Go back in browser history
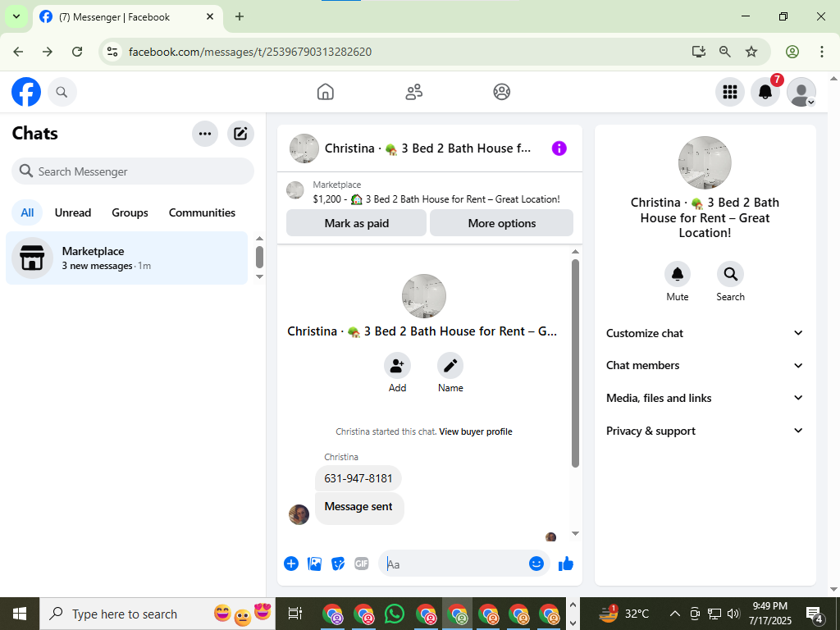Image resolution: width=840 pixels, height=630 pixels. (x=18, y=52)
